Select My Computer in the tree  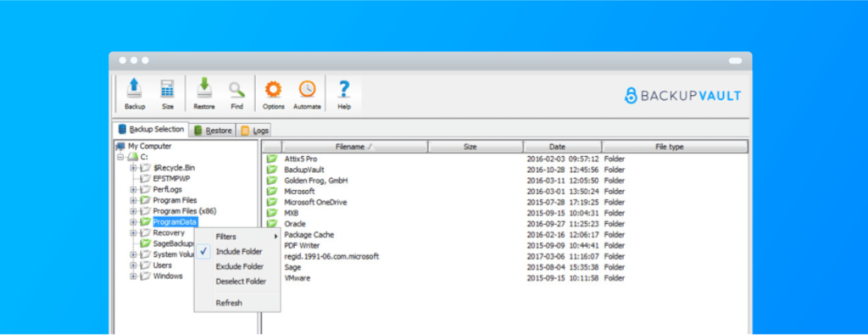click(149, 146)
